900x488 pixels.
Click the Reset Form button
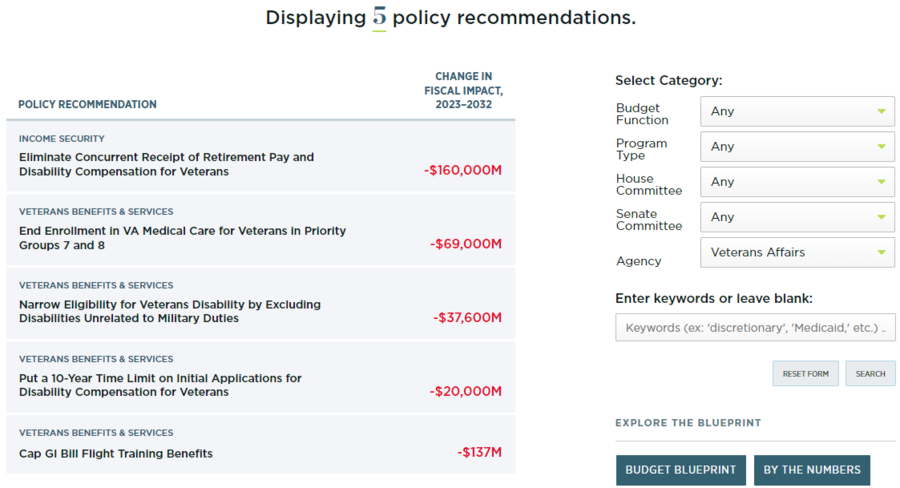(805, 374)
